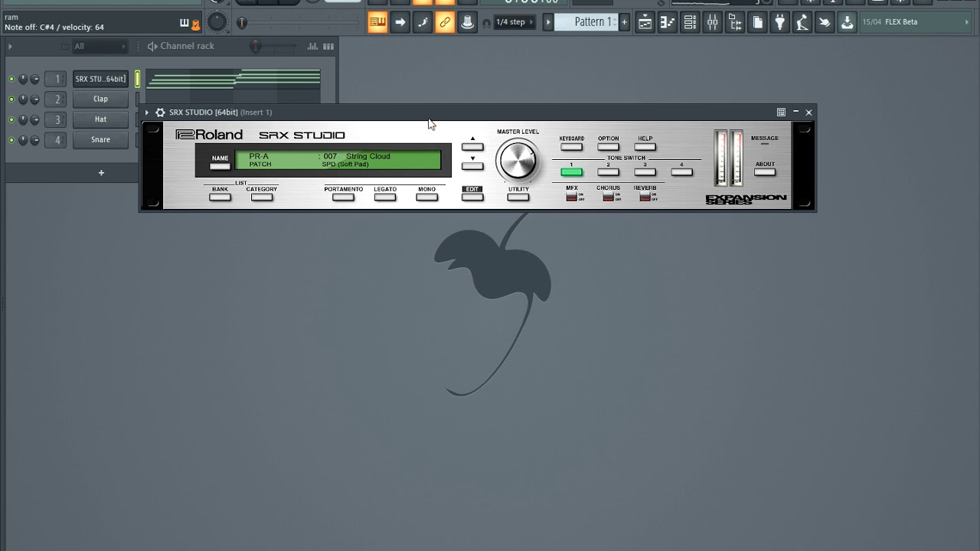Image resolution: width=980 pixels, height=551 pixels.
Task: Click the BANK list button
Action: 220,197
